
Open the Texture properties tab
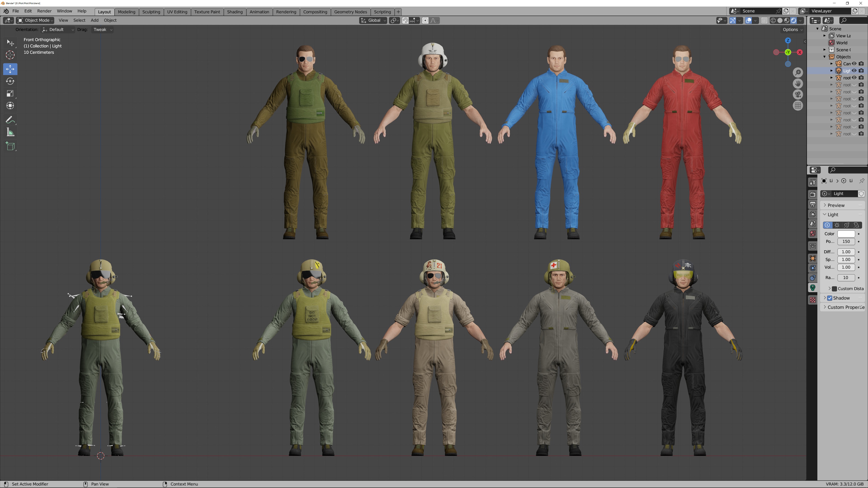812,300
